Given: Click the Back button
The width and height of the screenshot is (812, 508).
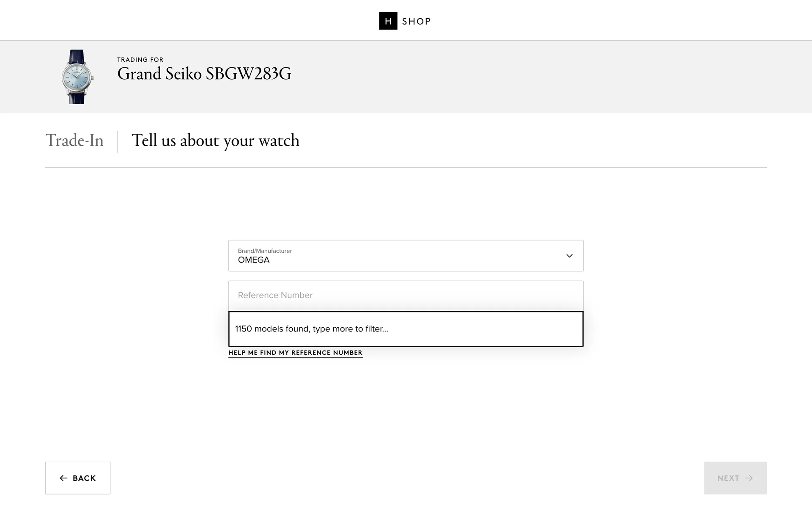Looking at the screenshot, I should click(x=78, y=478).
